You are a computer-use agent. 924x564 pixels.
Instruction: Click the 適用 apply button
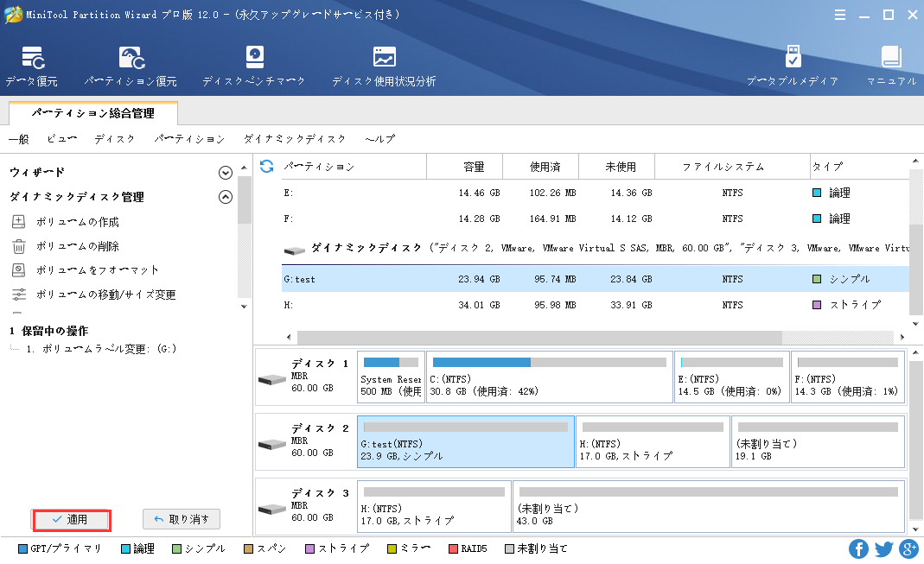[x=72, y=519]
